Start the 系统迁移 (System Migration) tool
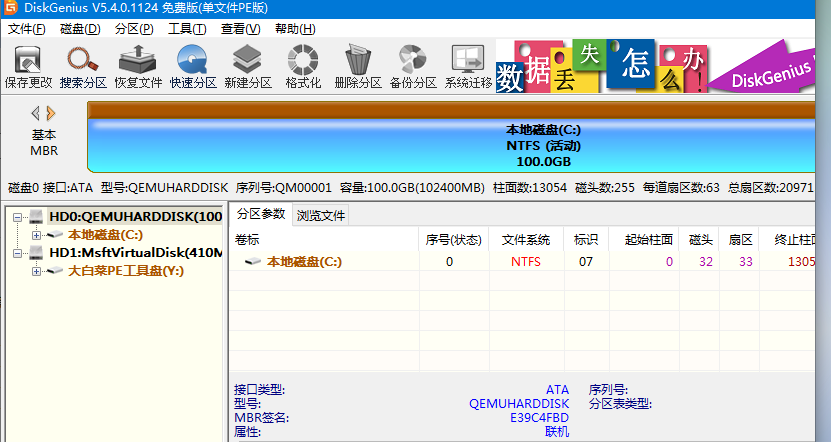The height and width of the screenshot is (442, 831). (x=468, y=67)
